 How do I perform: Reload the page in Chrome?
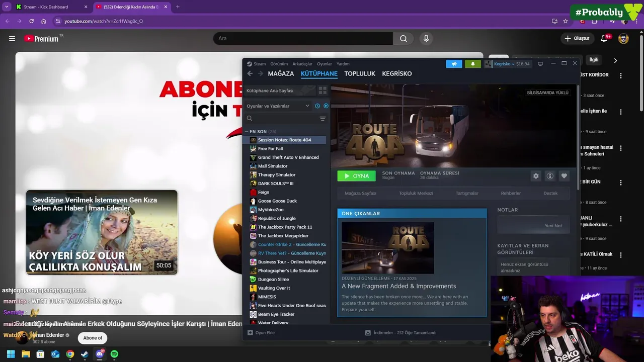31,21
